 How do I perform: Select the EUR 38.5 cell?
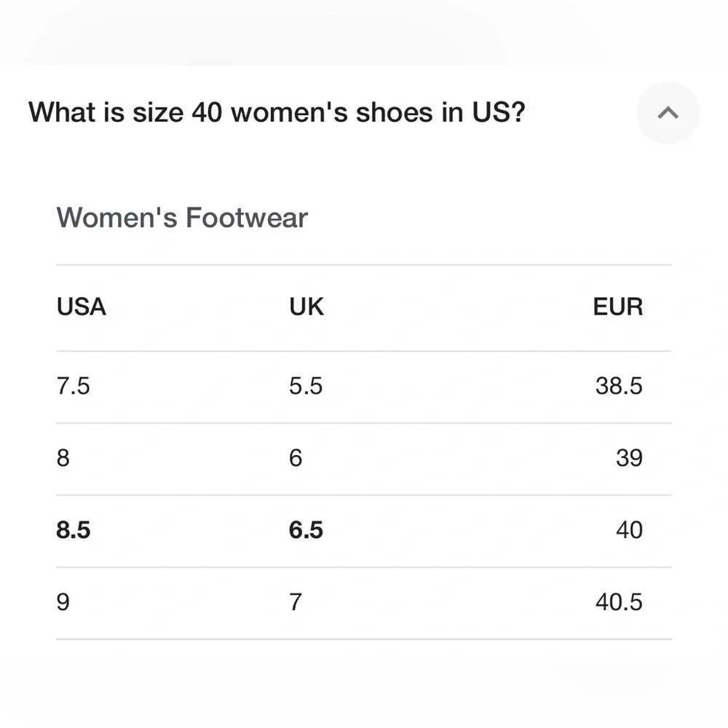[x=619, y=386]
